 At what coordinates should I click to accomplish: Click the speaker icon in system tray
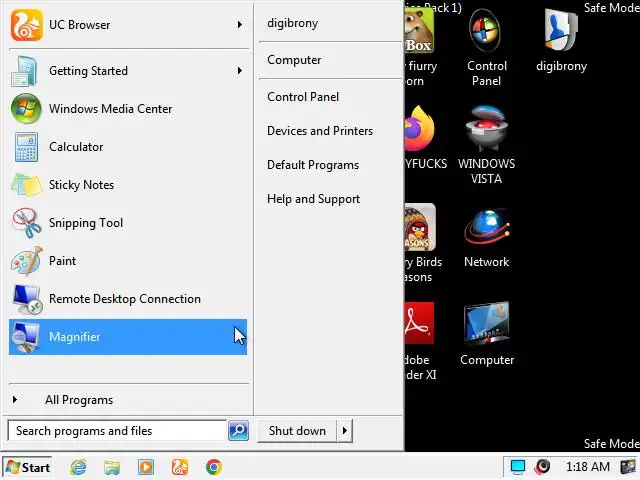[x=543, y=466]
